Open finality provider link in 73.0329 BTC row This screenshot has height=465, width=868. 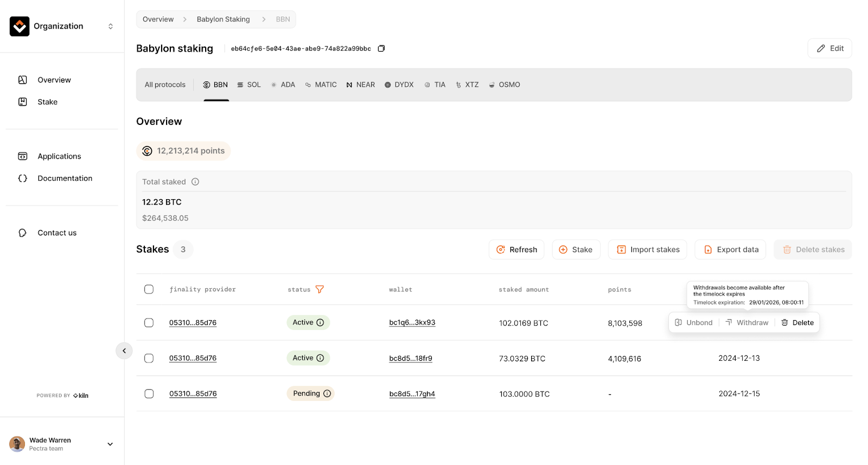193,358
